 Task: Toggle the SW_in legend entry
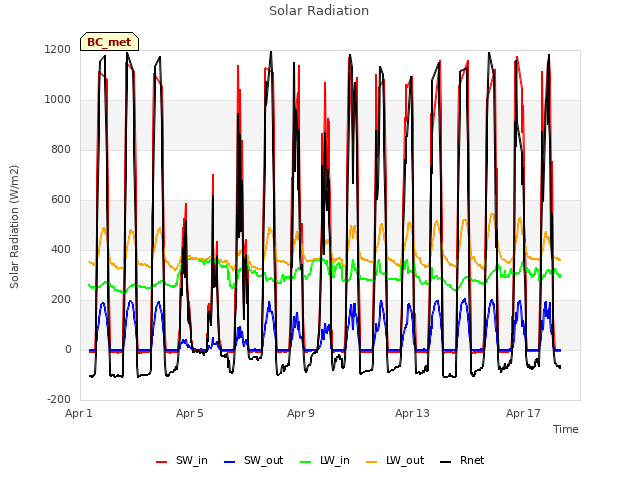point(182,460)
